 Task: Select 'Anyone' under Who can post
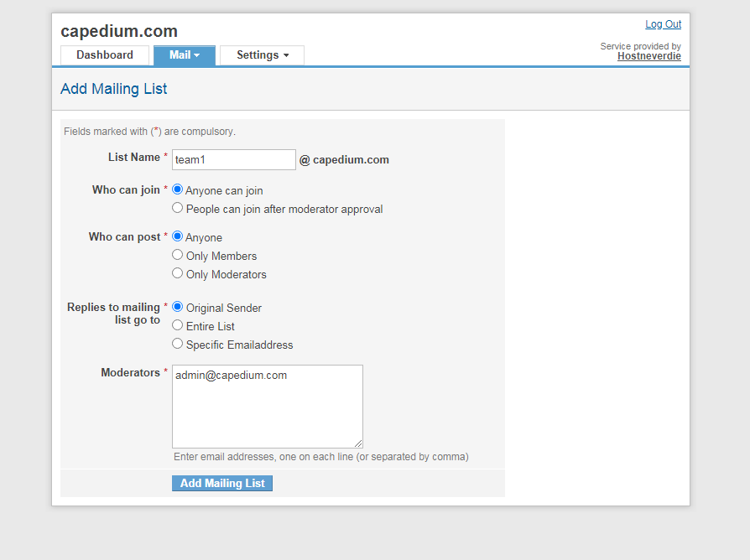click(177, 236)
